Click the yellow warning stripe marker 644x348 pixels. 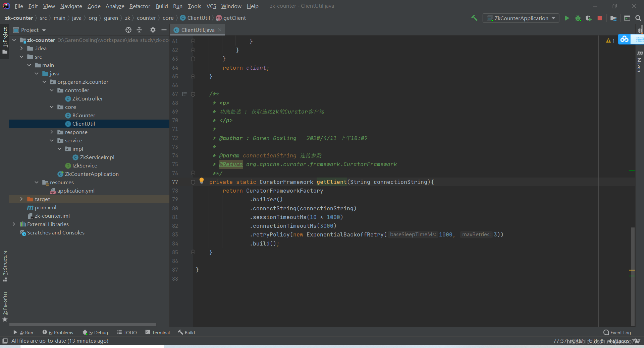(x=632, y=270)
